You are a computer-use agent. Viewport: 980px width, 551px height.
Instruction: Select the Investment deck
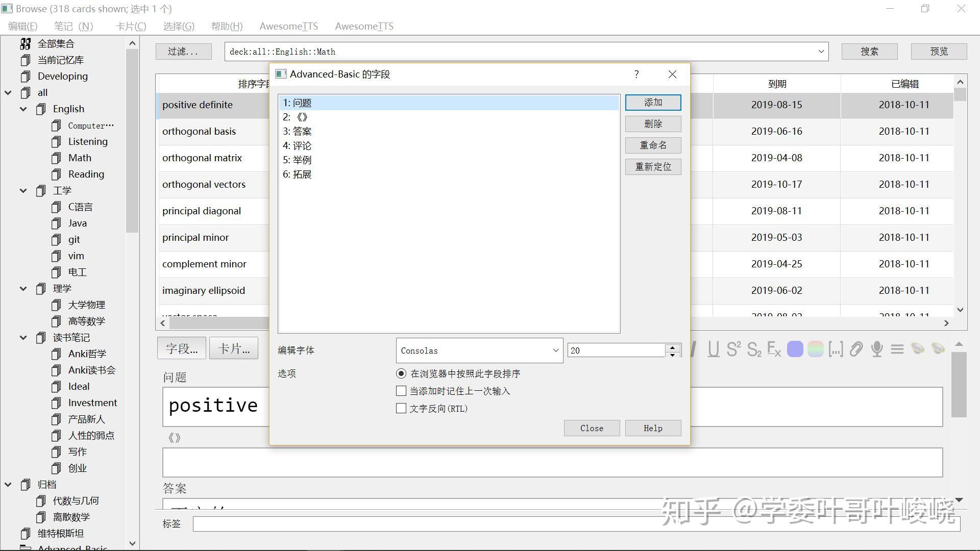(x=92, y=403)
